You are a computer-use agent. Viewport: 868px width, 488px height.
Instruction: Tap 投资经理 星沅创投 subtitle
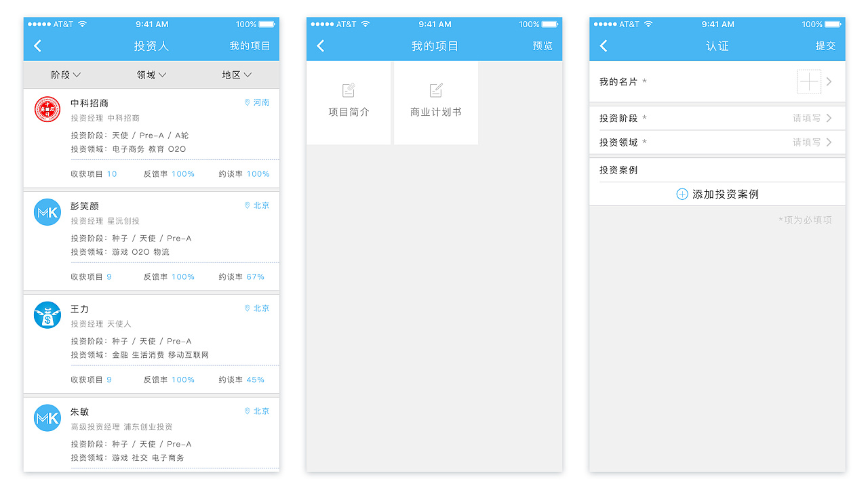pos(105,221)
